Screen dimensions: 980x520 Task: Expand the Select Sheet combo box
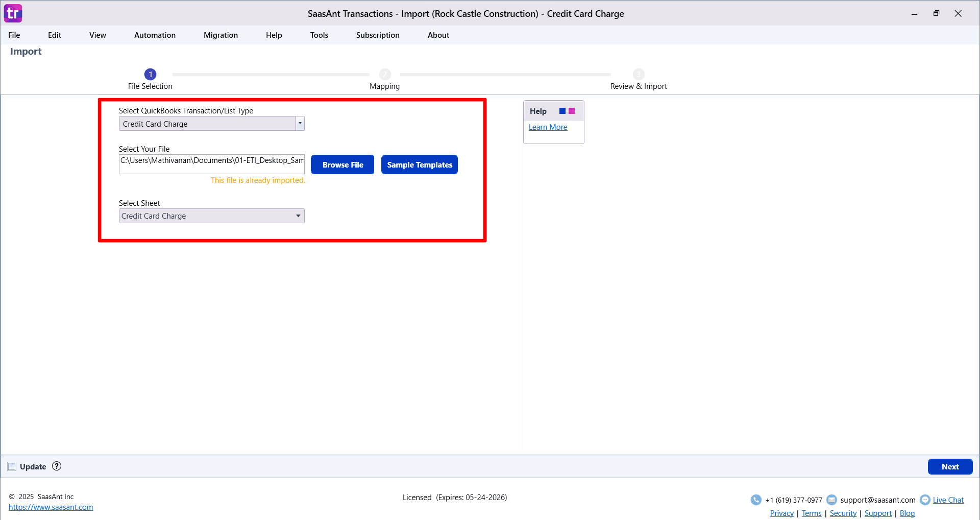click(212, 216)
